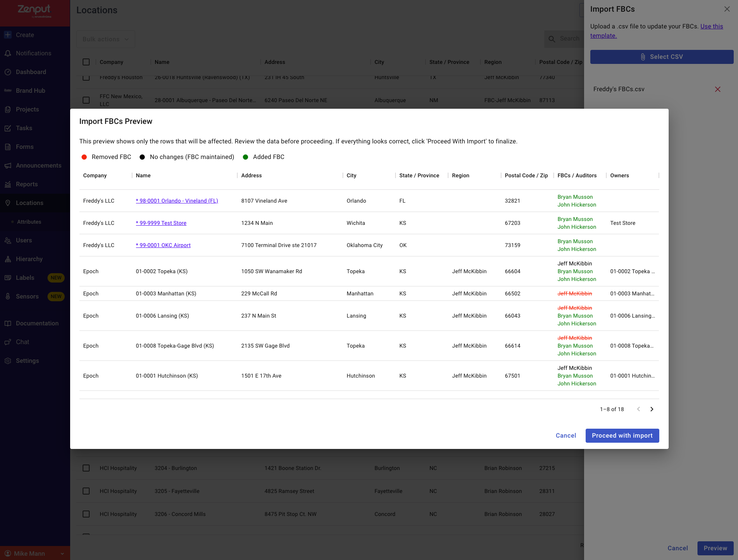Click the Locations pin icon

coord(8,203)
